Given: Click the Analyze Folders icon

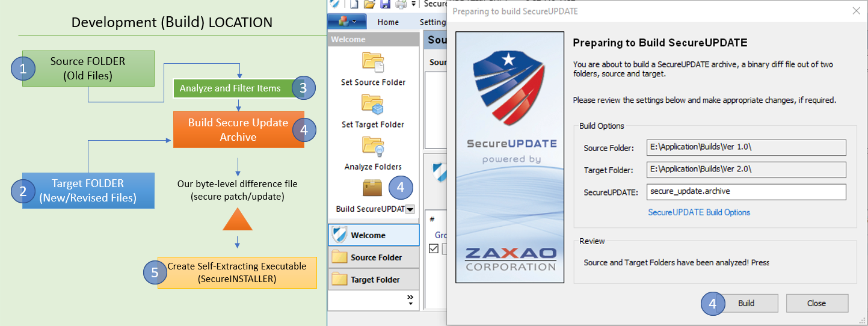Looking at the screenshot, I should coord(373,146).
